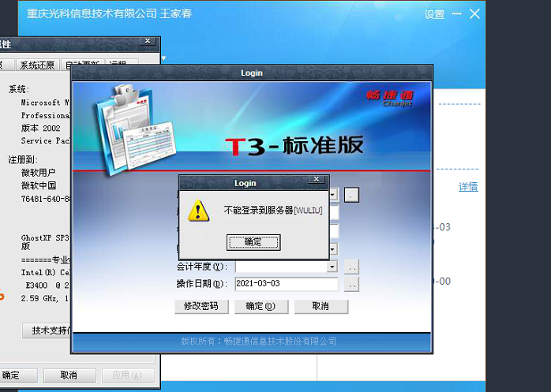
Task: Click the browse button beside 会计年度
Action: pos(352,267)
